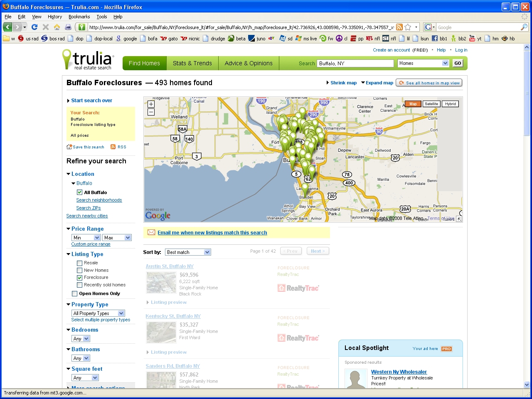Click the email envelope icon for listing alerts

[x=151, y=232]
